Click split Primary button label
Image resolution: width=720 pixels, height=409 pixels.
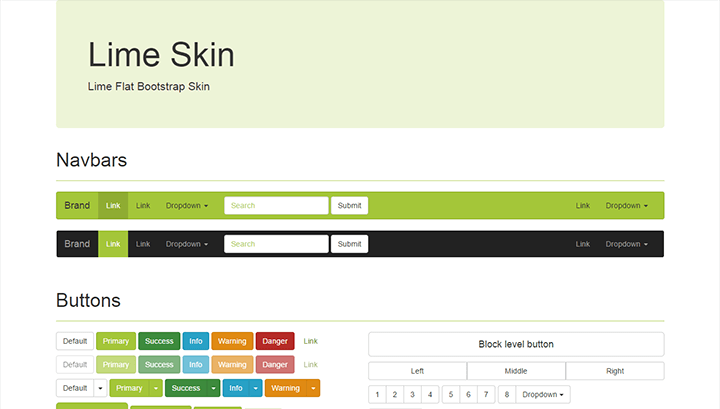point(129,388)
